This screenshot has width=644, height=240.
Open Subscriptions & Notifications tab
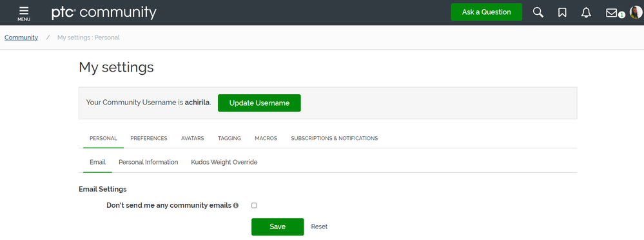(335, 139)
